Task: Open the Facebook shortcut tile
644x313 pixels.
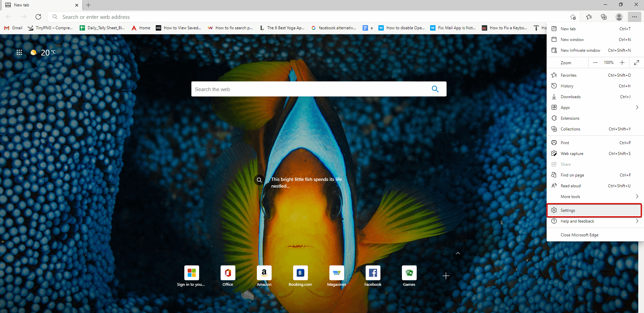Action: [373, 273]
